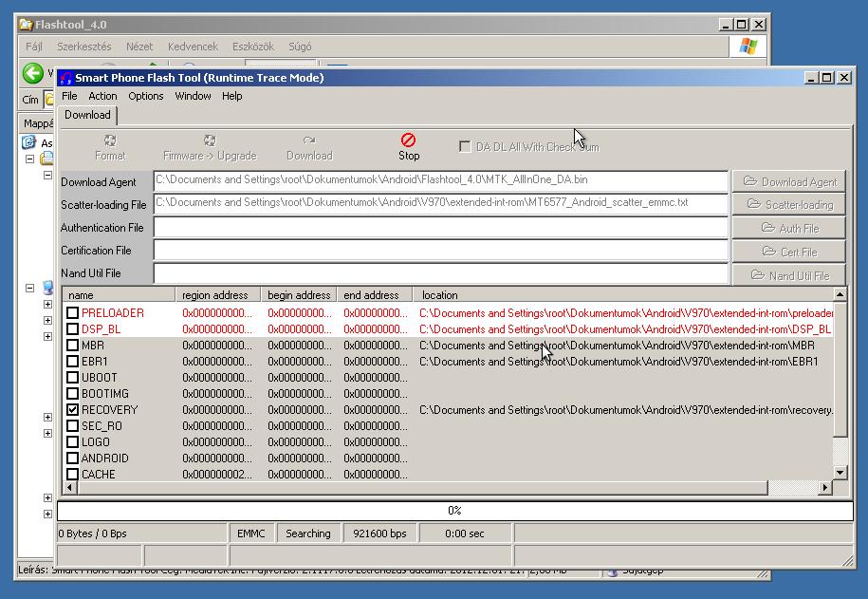Click the Cert File button

[x=789, y=252]
